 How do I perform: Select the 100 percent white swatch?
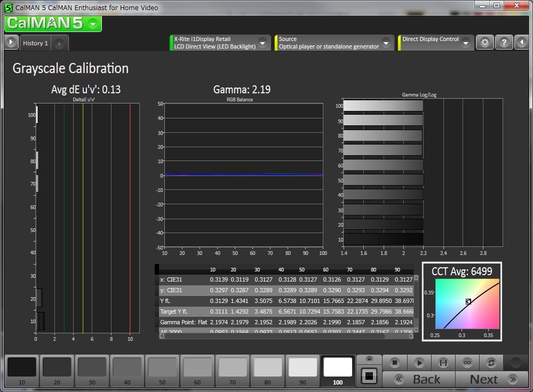[x=338, y=370]
